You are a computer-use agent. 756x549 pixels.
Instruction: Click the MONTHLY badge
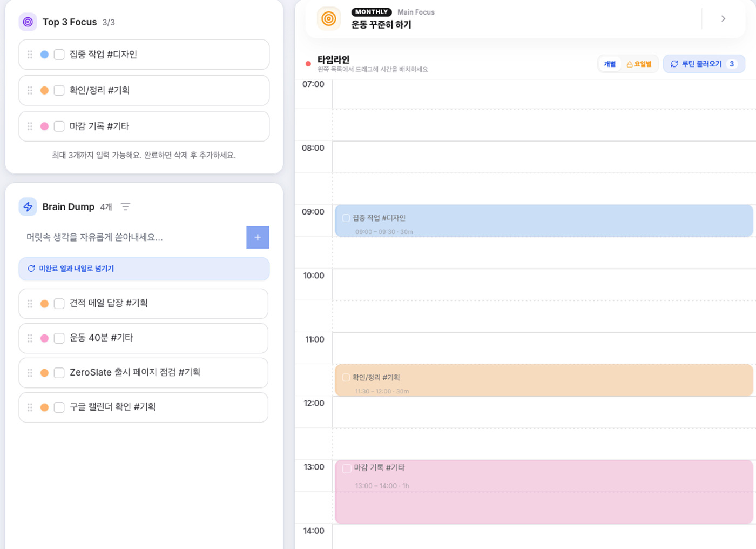tap(372, 12)
